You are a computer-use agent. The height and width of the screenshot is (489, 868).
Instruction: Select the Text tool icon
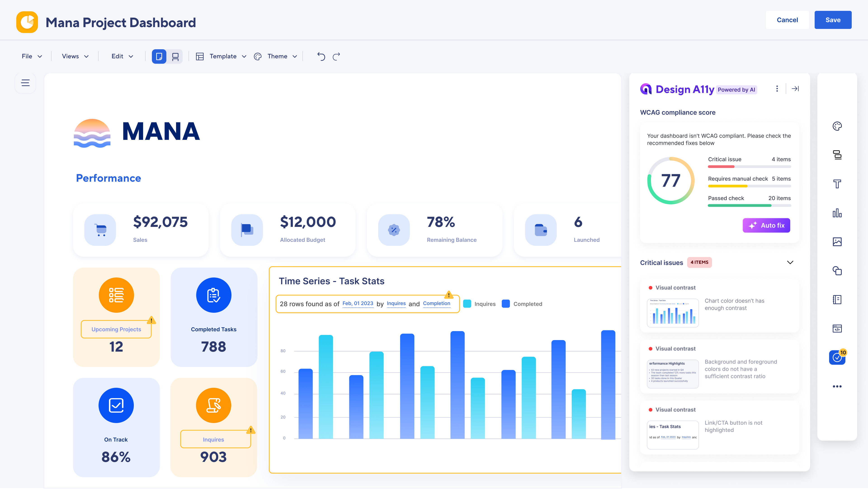click(x=837, y=184)
